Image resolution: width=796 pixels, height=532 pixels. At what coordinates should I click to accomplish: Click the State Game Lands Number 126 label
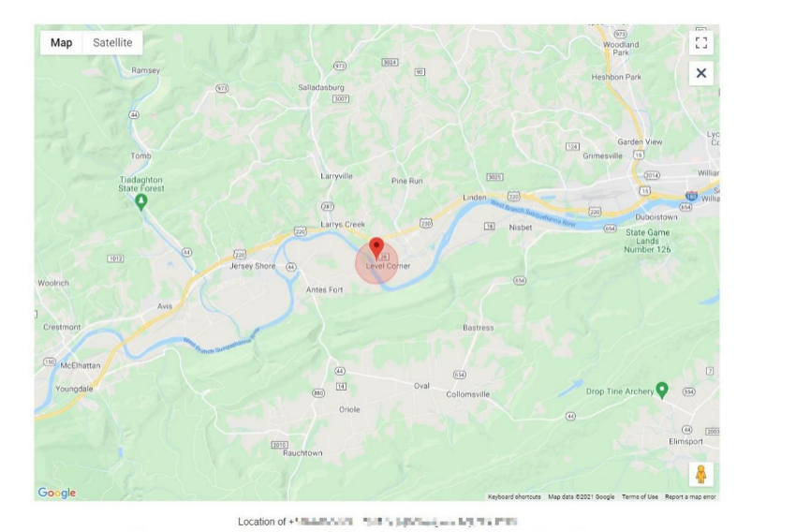pos(647,241)
